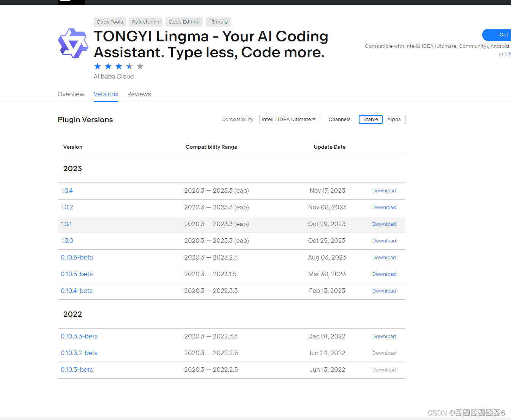Open version 0.10.5-beta details
511x420 pixels.
click(x=77, y=274)
